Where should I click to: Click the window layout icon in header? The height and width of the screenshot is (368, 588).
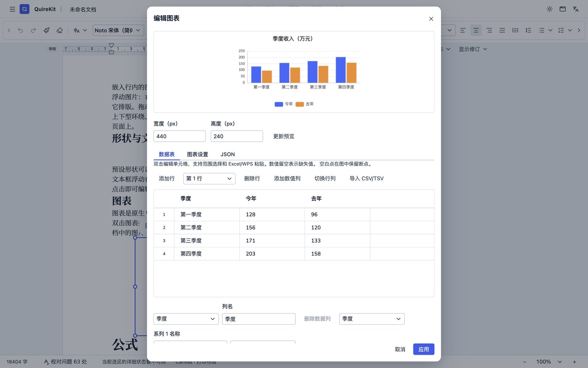tap(563, 9)
